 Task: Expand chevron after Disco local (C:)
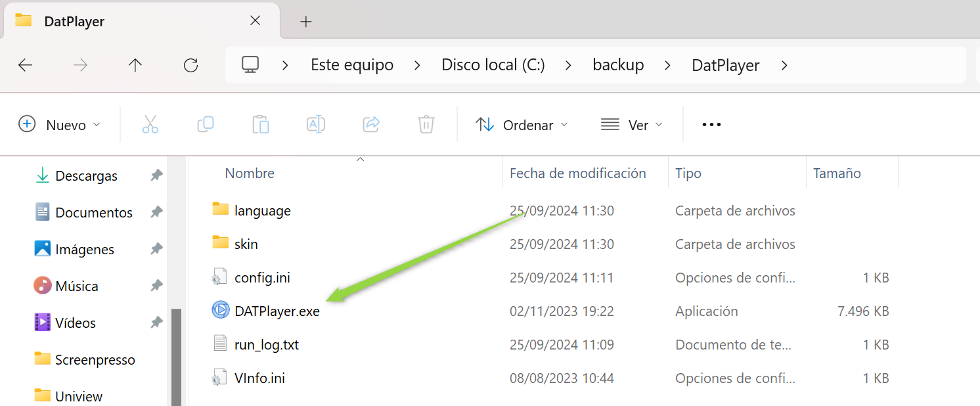[569, 66]
